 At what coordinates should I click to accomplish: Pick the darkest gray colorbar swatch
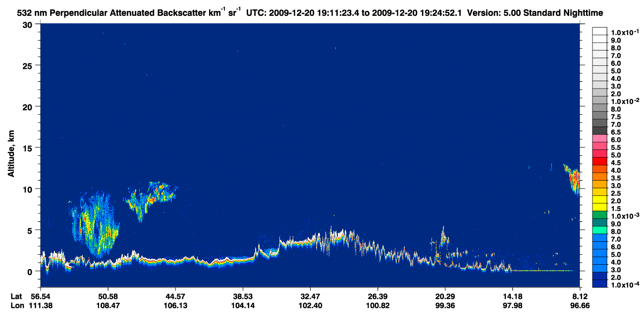599,131
